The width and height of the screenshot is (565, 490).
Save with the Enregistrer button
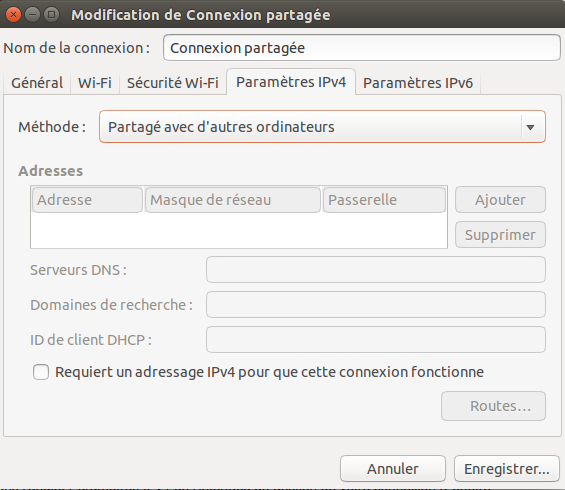[507, 469]
